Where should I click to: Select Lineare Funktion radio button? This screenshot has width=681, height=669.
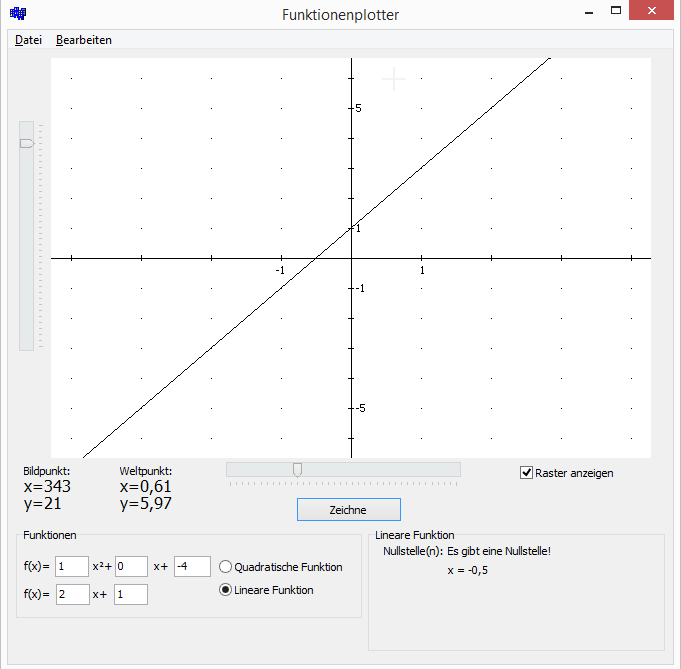coord(226,590)
